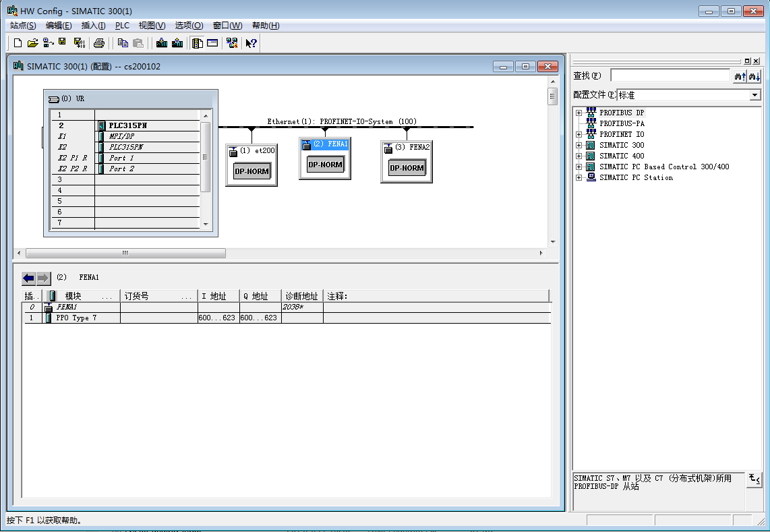This screenshot has height=532, width=770.
Task: Click the Upload to PG icon
Action: 177,43
